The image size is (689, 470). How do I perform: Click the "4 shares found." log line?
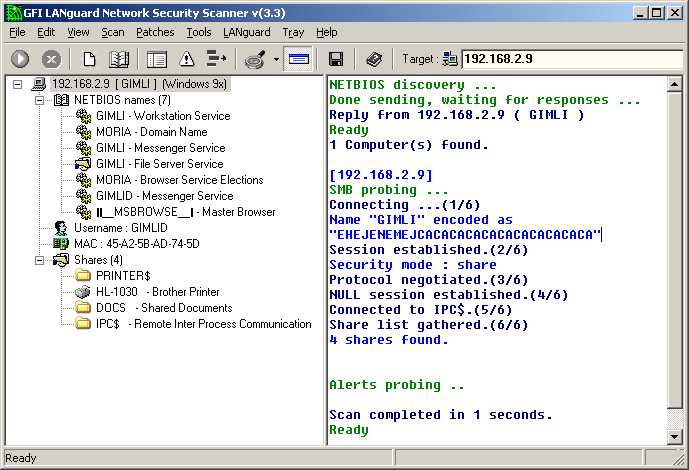click(389, 340)
